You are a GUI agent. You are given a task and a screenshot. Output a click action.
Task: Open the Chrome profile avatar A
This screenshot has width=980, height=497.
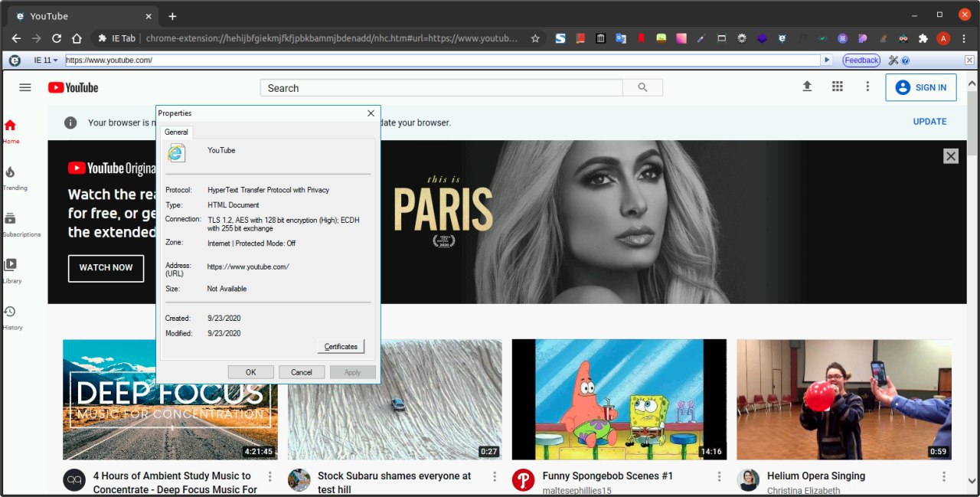[943, 38]
